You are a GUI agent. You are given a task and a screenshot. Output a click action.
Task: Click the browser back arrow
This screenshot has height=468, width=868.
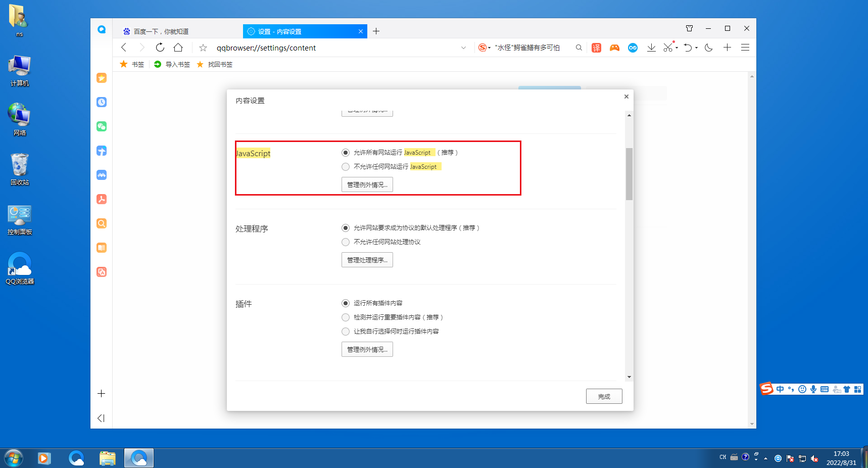(124, 48)
